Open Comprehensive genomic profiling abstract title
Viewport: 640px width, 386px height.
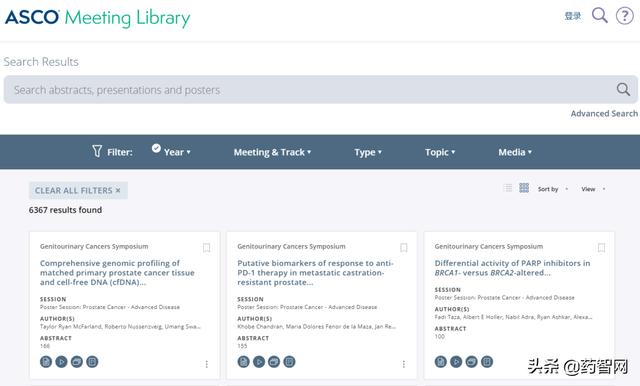click(117, 273)
